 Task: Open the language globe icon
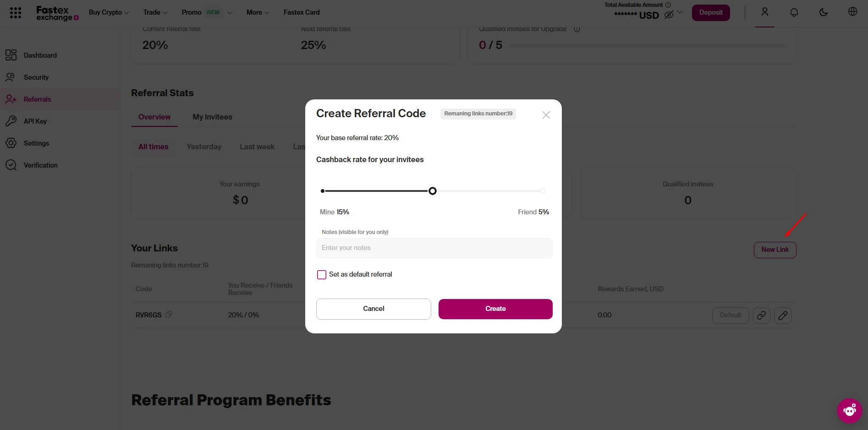pos(852,12)
